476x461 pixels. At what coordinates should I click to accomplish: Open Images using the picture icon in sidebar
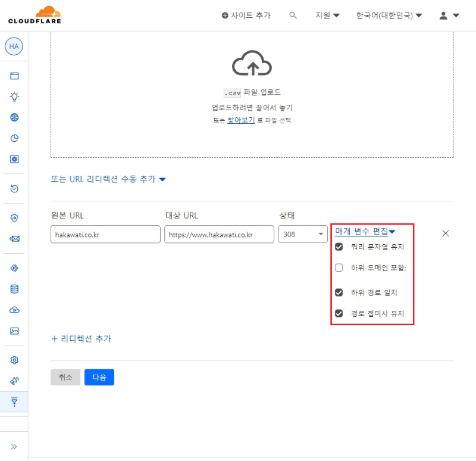[x=14, y=330]
